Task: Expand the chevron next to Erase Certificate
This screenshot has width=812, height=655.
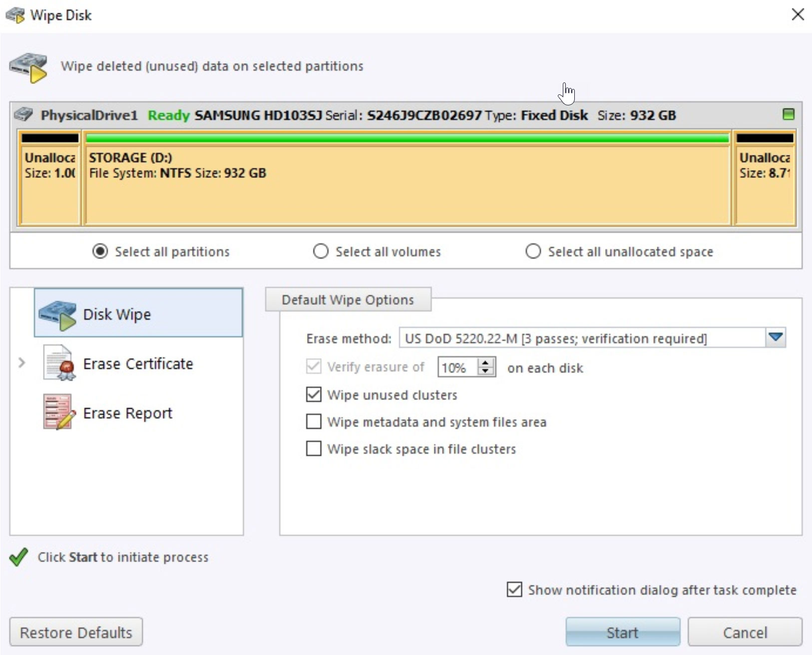Action: tap(21, 363)
